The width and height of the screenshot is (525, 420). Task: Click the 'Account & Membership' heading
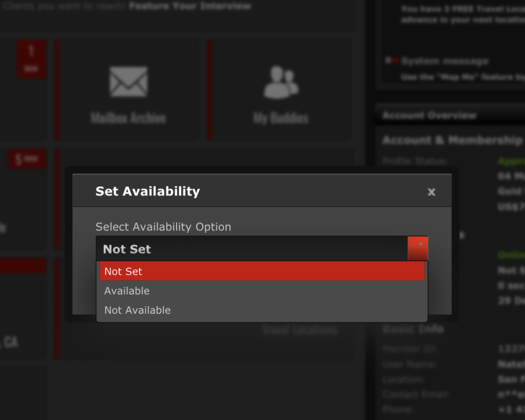click(x=452, y=140)
